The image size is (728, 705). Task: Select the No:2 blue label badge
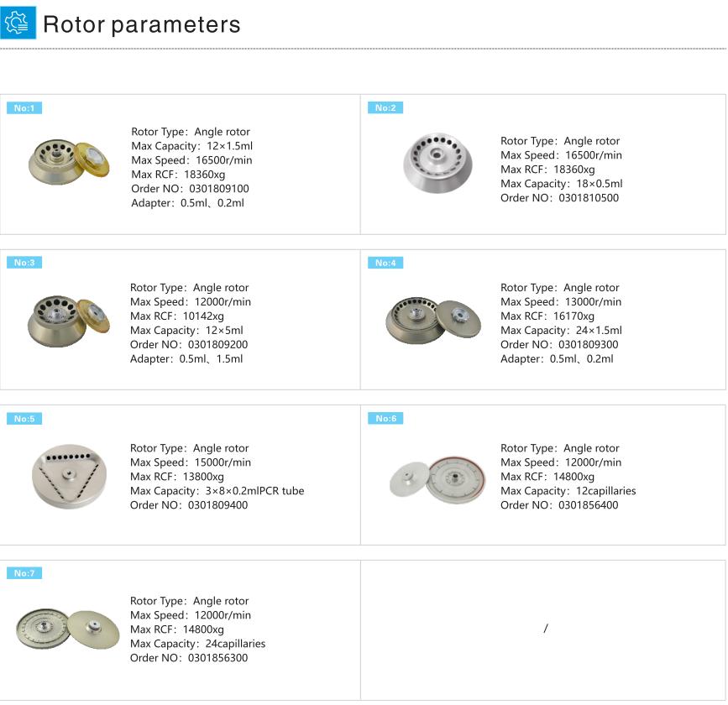(385, 107)
